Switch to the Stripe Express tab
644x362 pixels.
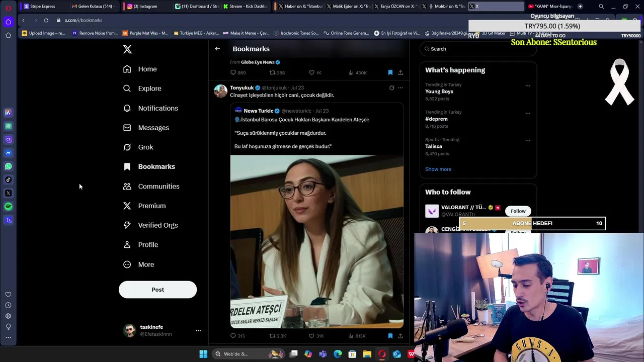pyautogui.click(x=43, y=7)
